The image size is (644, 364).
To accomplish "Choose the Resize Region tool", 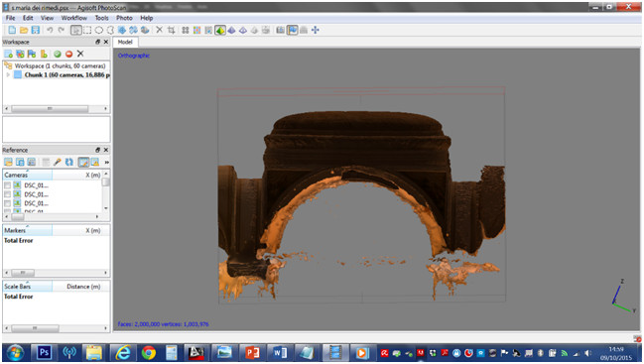I will [x=122, y=30].
